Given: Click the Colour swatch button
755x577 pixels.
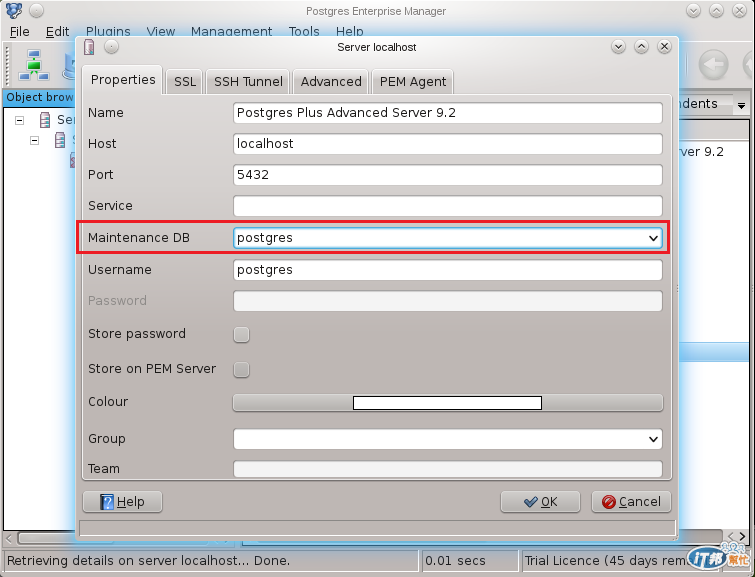Looking at the screenshot, I should (448, 403).
